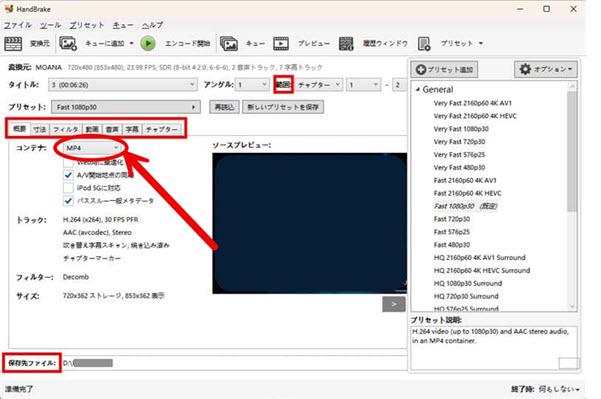The height and width of the screenshot is (399, 601).
Task: Select Very Fast 2160p60 4K AV1 preset
Action: point(473,103)
